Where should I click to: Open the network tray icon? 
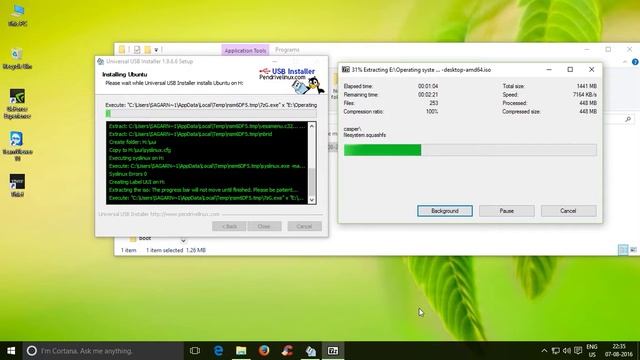(556, 351)
